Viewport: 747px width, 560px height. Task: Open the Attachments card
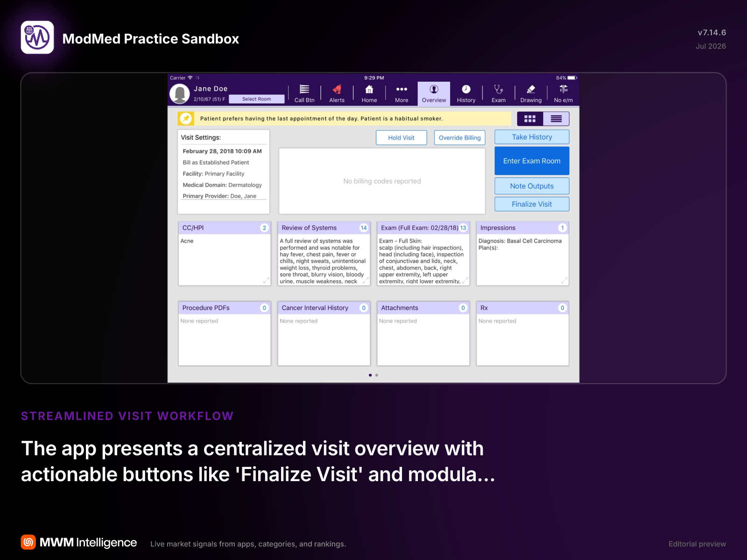423,333
